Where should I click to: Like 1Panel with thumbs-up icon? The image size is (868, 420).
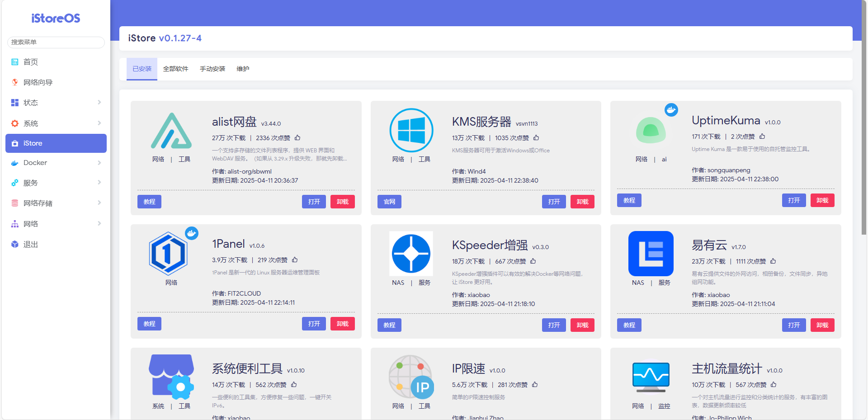(295, 260)
